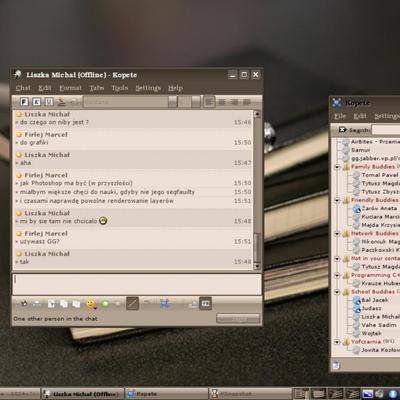
Task: Open the Format menu
Action: click(70, 88)
